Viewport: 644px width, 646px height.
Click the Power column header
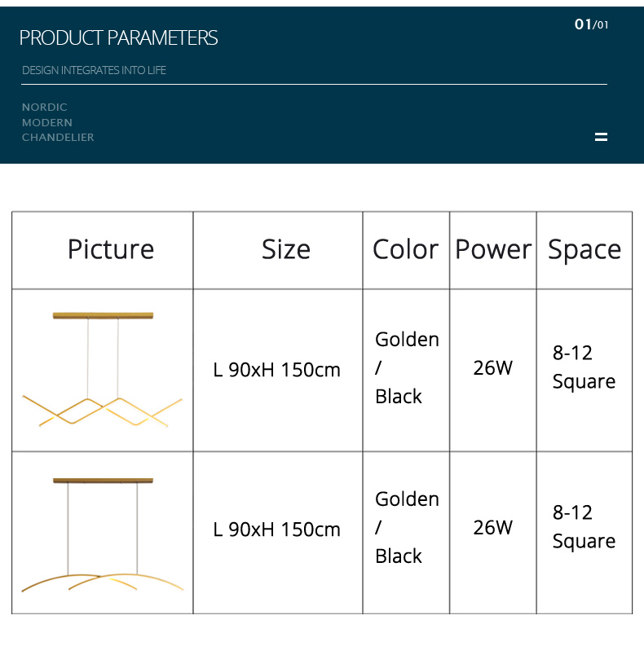pyautogui.click(x=492, y=249)
